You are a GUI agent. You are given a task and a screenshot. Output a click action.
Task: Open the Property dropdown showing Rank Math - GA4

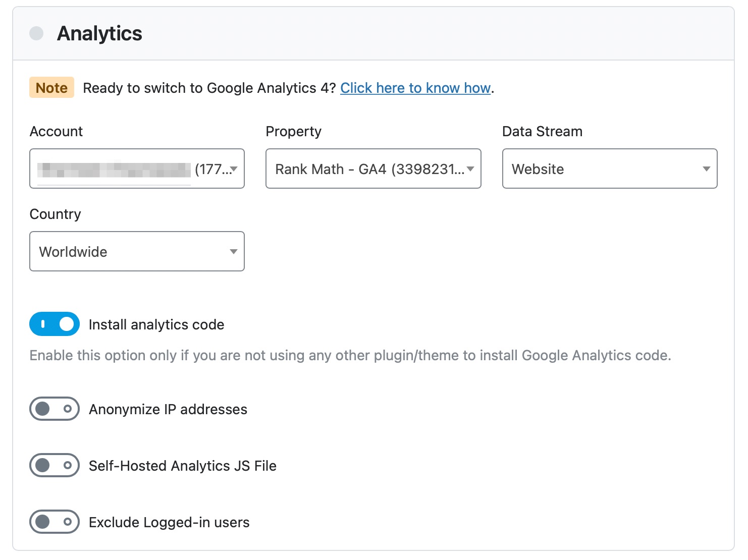click(373, 169)
